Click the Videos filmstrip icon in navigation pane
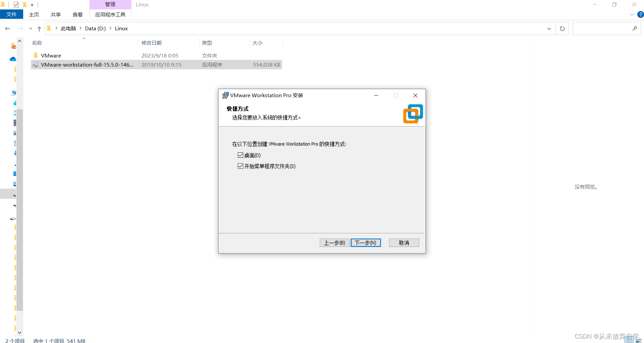The image size is (644, 343). pos(15,123)
